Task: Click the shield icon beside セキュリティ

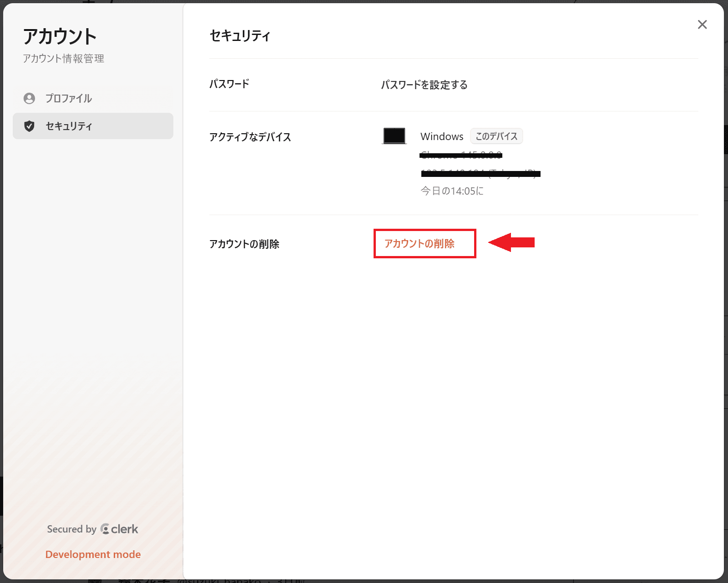Action: pos(29,126)
